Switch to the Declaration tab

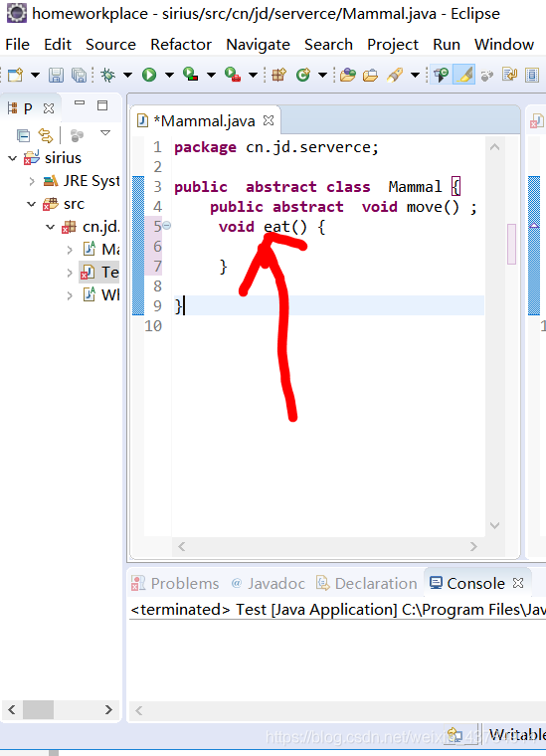tap(367, 583)
